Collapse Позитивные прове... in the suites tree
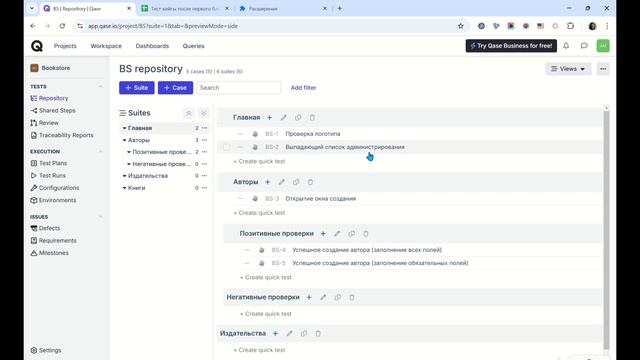Image resolution: width=640 pixels, height=360 pixels. [129, 152]
